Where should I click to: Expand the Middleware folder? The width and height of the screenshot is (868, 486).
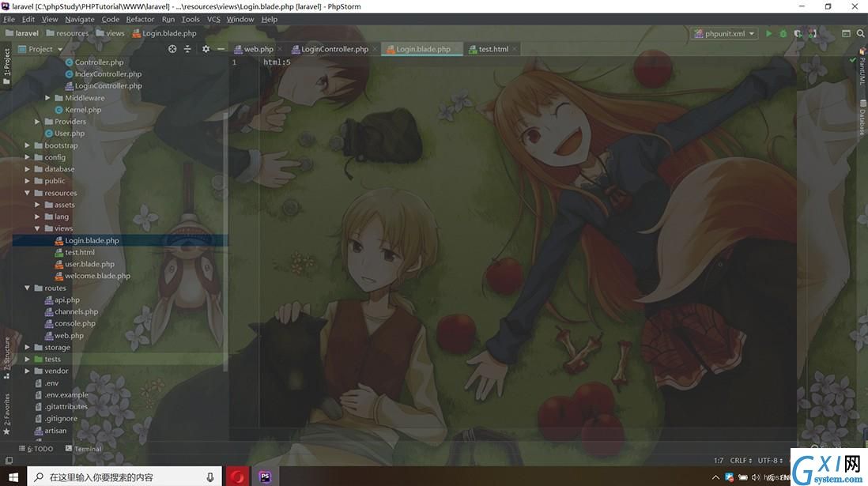(47, 98)
